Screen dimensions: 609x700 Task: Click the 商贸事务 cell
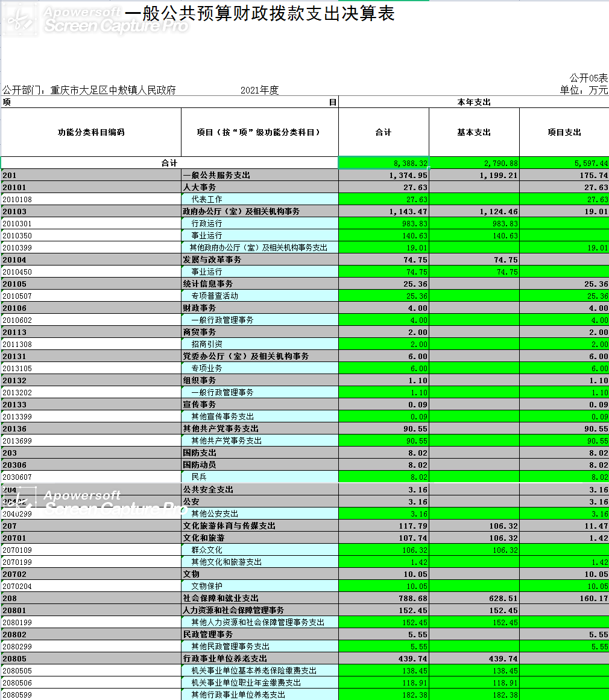click(260, 332)
